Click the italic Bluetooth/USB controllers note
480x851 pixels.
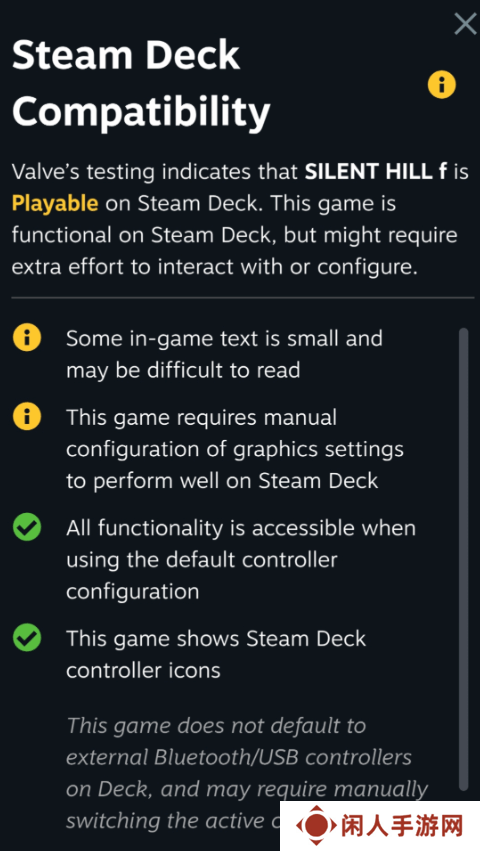tap(247, 773)
